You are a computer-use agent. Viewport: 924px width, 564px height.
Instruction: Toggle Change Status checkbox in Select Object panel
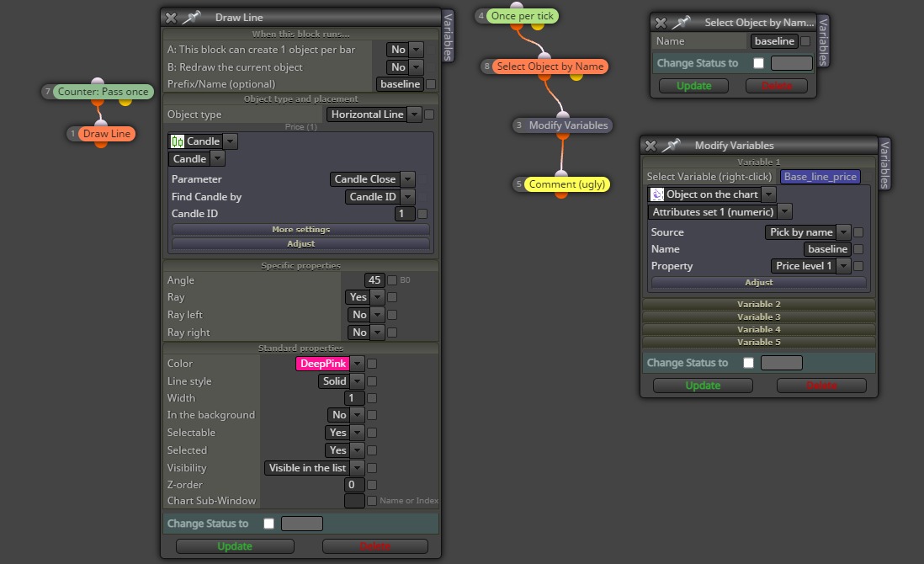coord(758,63)
